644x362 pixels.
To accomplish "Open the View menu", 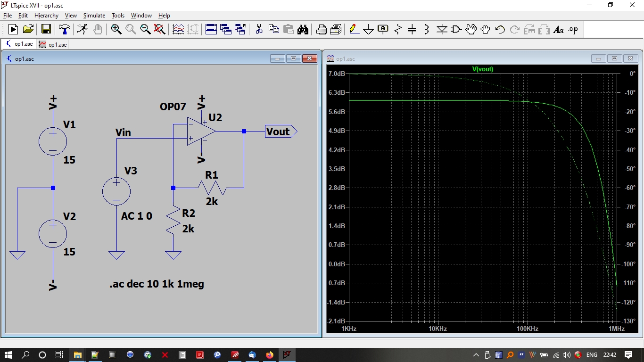I will (x=71, y=16).
